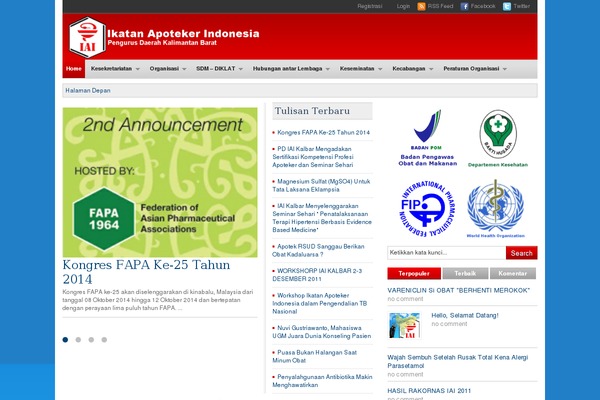Click the Ikatan Apoteker Indonesia site title
The height and width of the screenshot is (400, 600).
coord(183,34)
